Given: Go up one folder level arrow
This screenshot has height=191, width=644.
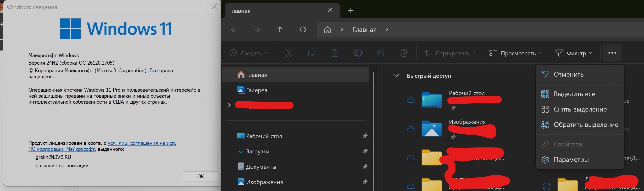Looking at the screenshot, I should 279,29.
